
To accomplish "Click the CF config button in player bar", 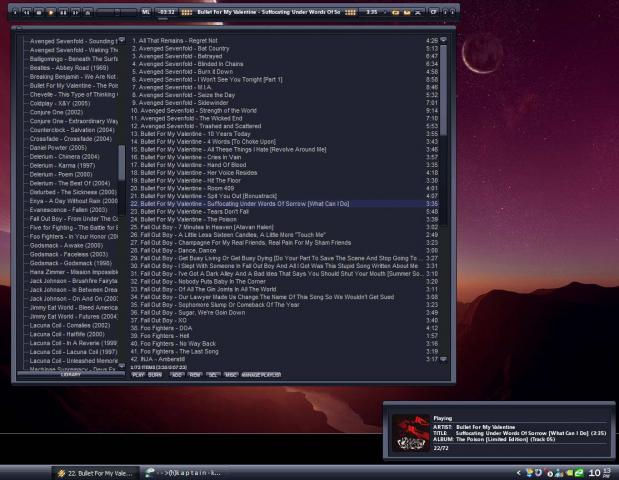I will [433, 12].
